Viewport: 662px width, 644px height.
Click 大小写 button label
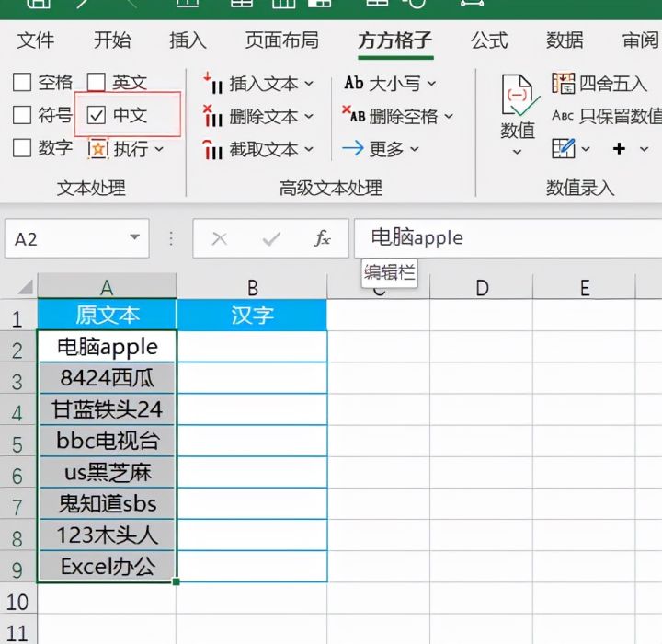point(394,84)
